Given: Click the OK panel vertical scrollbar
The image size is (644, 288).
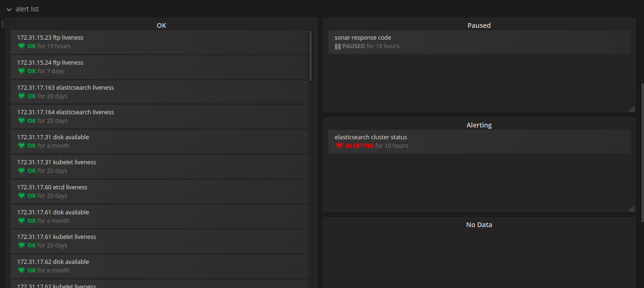Looking at the screenshot, I should click(x=310, y=56).
